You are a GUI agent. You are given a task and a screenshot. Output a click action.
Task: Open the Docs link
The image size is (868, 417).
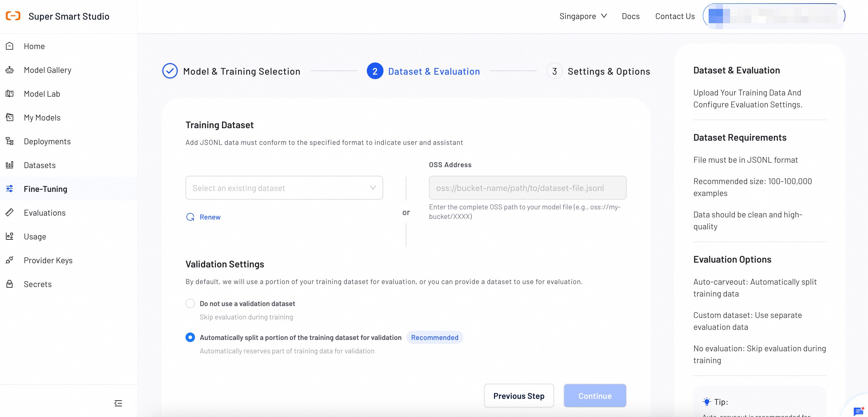(x=631, y=16)
